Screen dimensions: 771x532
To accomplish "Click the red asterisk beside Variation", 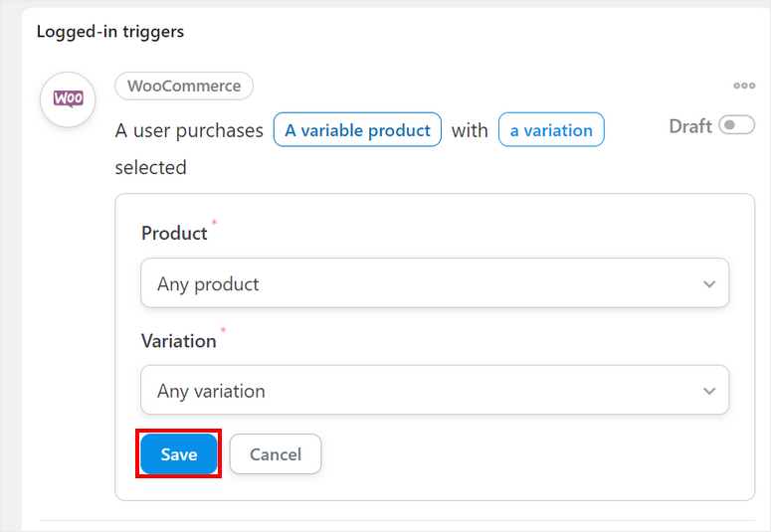I will point(223,330).
